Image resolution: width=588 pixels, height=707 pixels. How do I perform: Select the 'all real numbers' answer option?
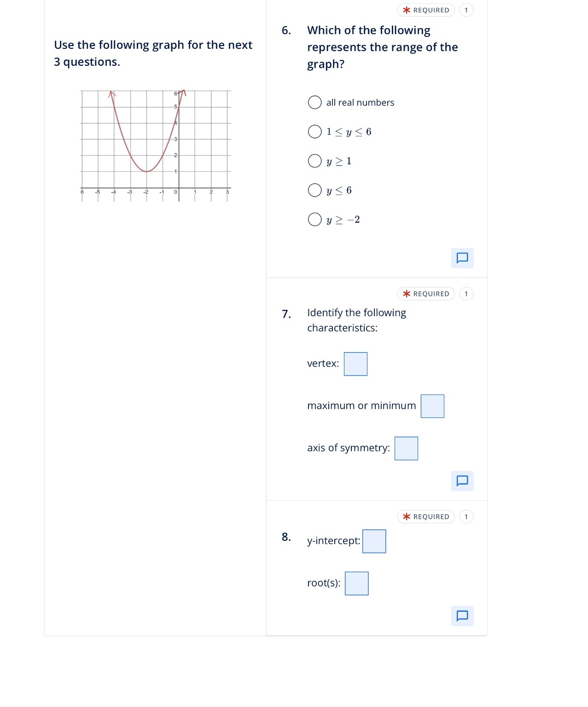(x=314, y=102)
